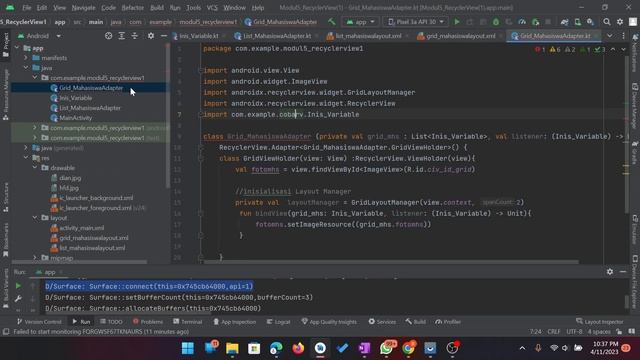Screen dimensions: 640x360
Task: Show hidden editor tabs dropdown chevron
Action: click(x=609, y=36)
